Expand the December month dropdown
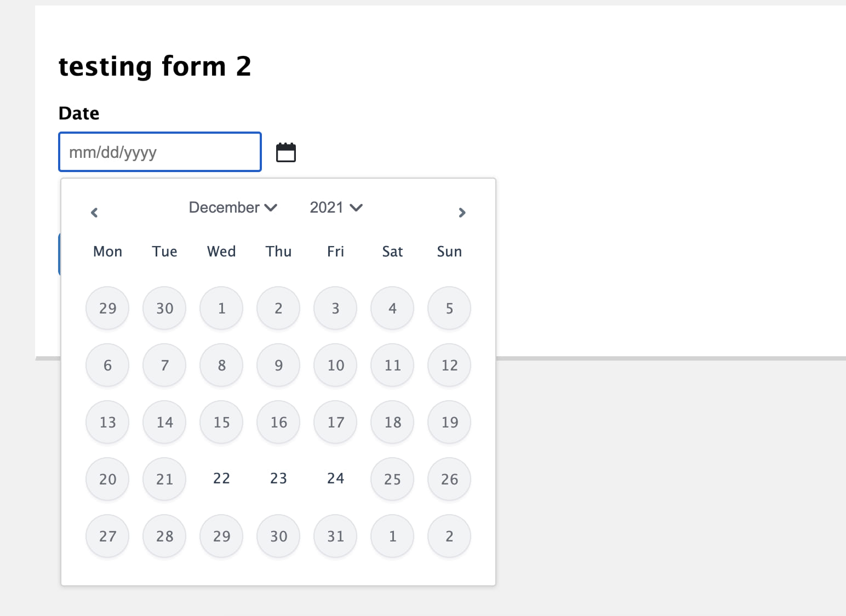The width and height of the screenshot is (846, 616). pos(233,208)
